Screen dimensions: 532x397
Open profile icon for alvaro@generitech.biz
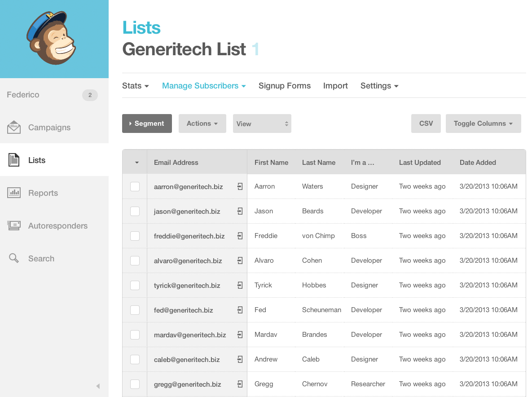(240, 260)
